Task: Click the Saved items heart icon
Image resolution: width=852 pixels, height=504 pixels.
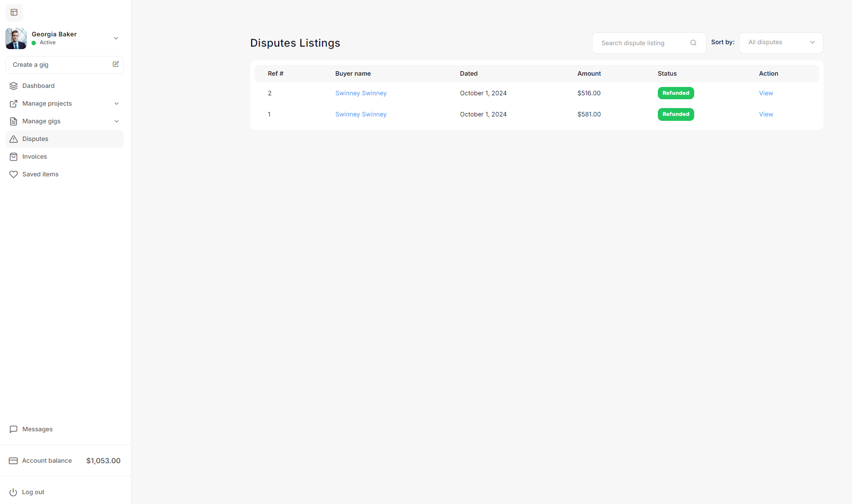Action: 13,174
